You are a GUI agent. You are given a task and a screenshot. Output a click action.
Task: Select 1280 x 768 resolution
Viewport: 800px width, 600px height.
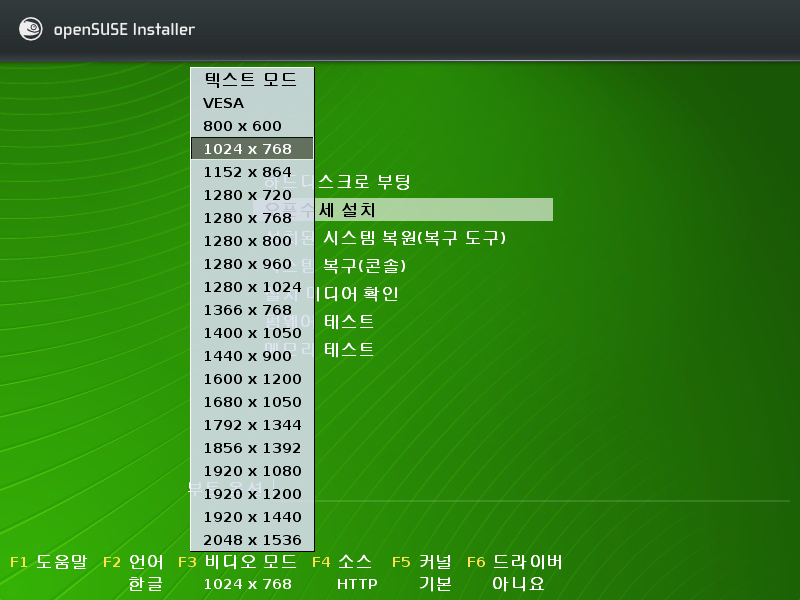tap(252, 218)
